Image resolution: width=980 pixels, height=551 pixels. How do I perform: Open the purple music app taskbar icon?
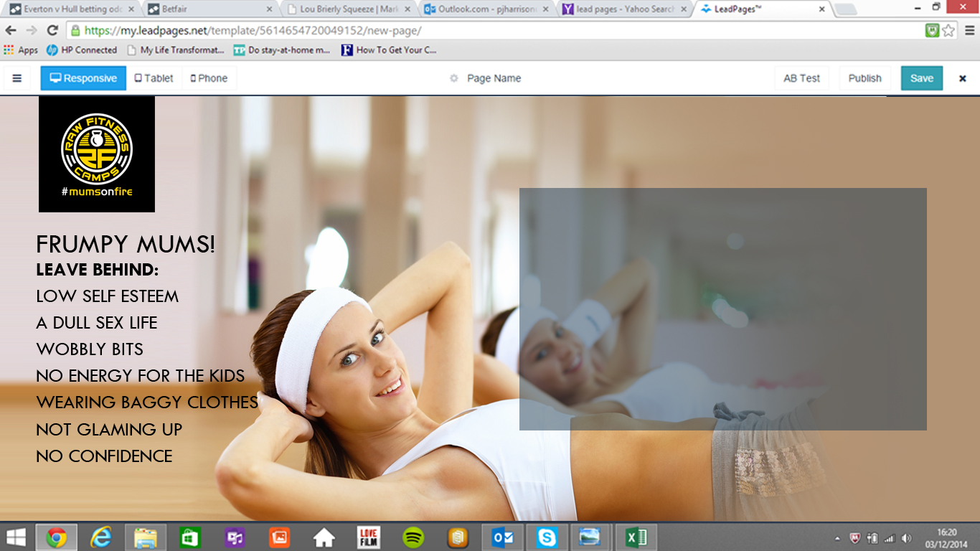pyautogui.click(x=235, y=537)
